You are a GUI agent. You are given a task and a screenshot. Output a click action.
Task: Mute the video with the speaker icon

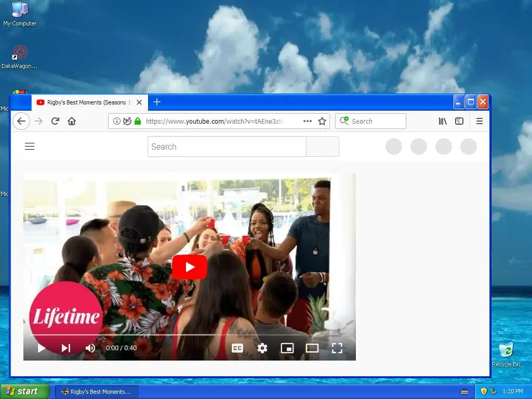[x=90, y=348]
